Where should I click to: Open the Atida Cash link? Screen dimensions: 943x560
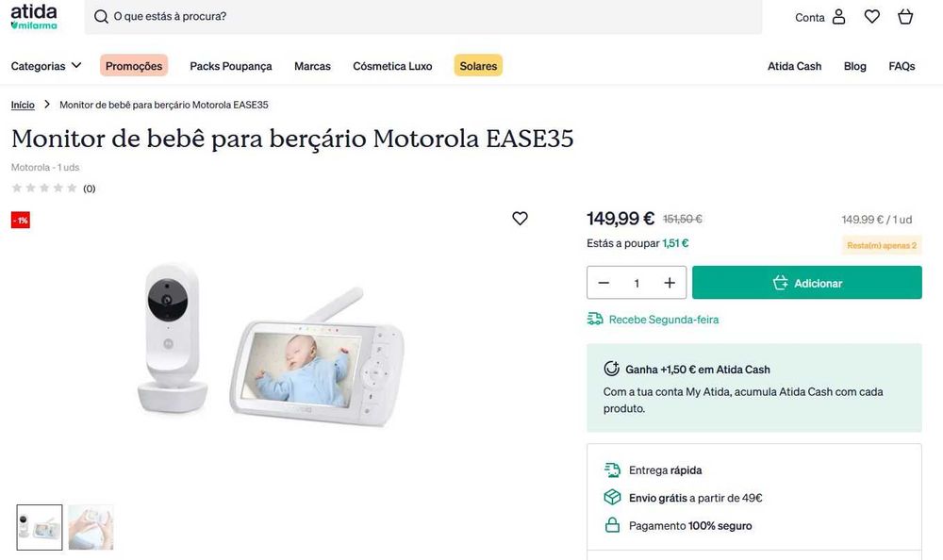click(794, 66)
